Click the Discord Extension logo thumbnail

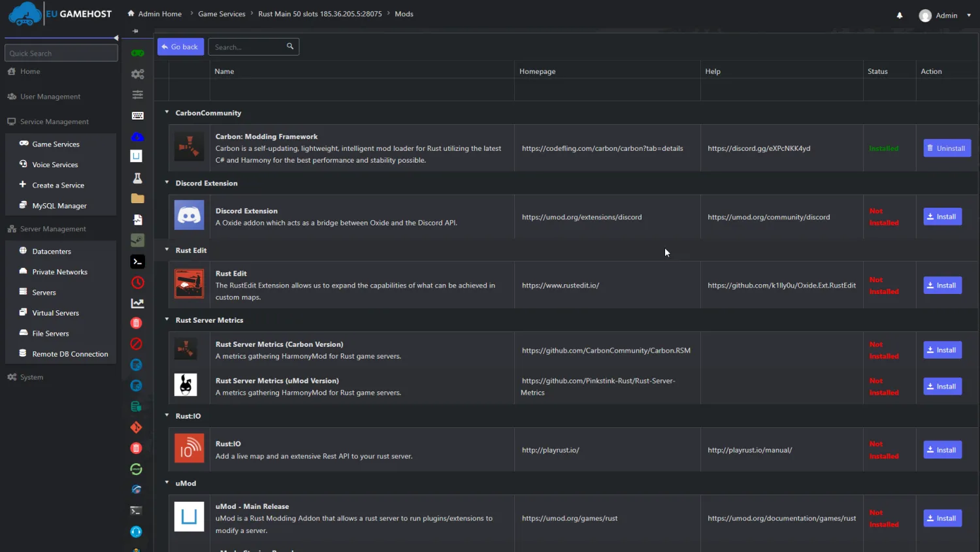189,215
